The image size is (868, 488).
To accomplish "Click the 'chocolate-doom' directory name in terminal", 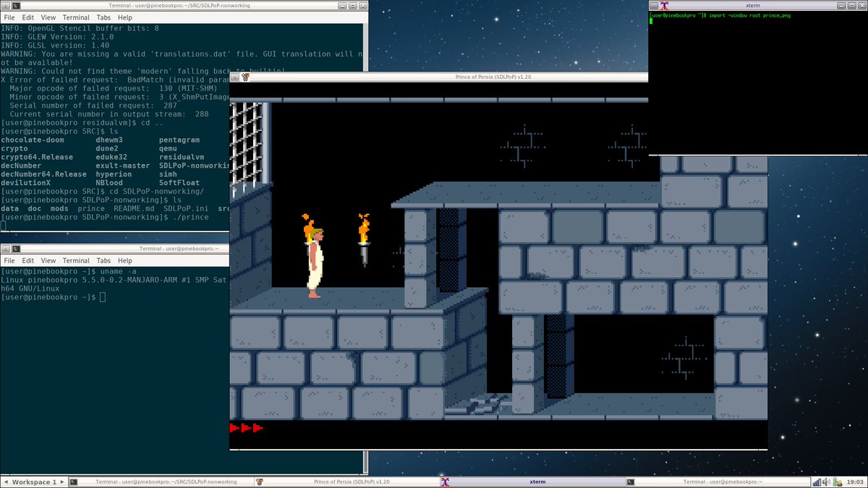I will pos(33,140).
